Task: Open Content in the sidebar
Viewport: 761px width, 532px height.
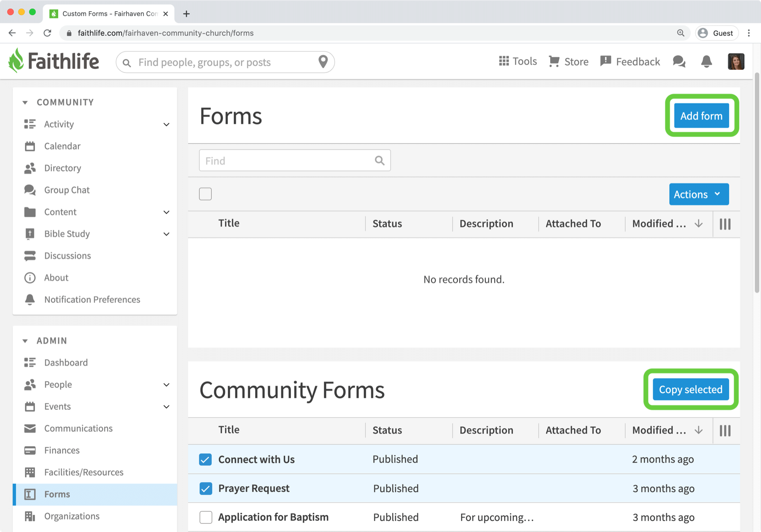Action: click(60, 212)
